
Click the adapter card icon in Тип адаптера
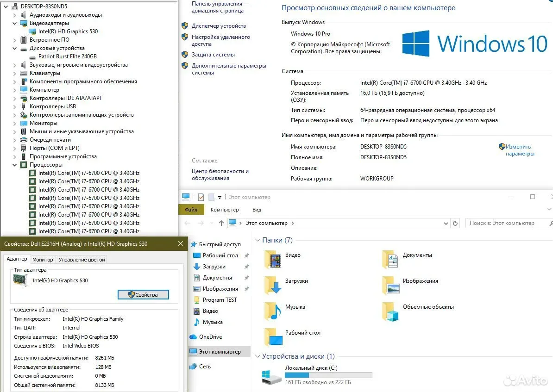(x=20, y=280)
